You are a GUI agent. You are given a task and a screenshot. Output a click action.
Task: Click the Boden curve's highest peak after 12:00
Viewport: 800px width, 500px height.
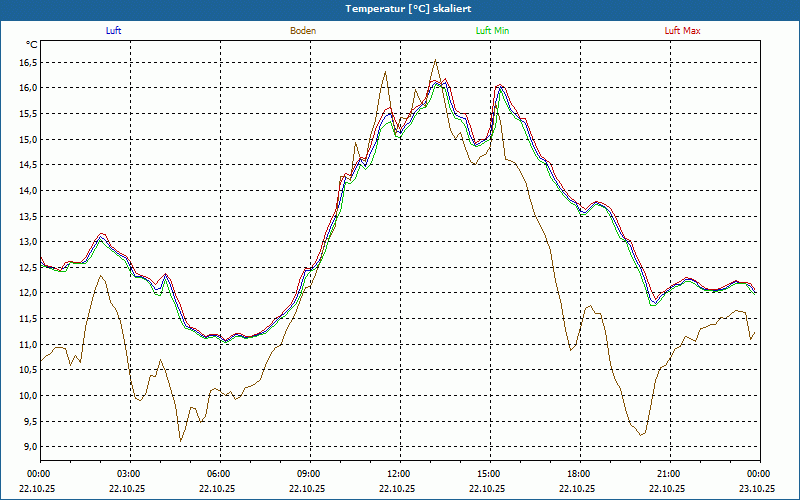pos(435,61)
